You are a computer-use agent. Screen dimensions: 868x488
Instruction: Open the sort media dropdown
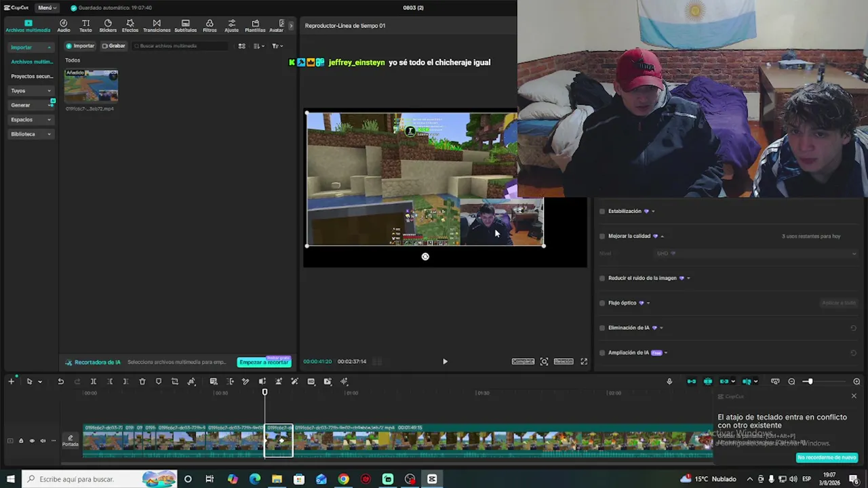(259, 46)
